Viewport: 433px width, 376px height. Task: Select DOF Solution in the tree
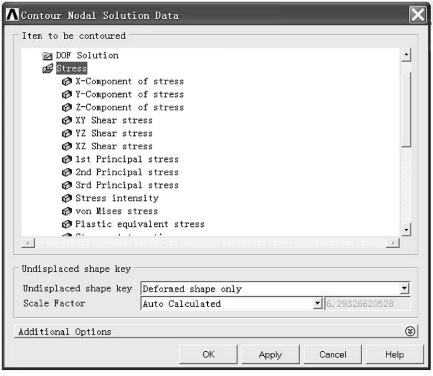(x=87, y=56)
